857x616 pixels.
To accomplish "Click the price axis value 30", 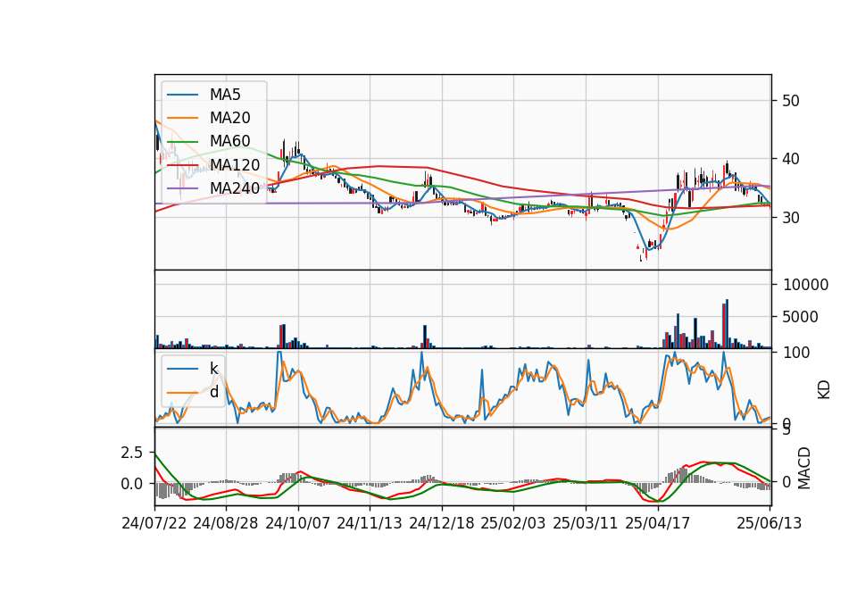I will point(791,218).
